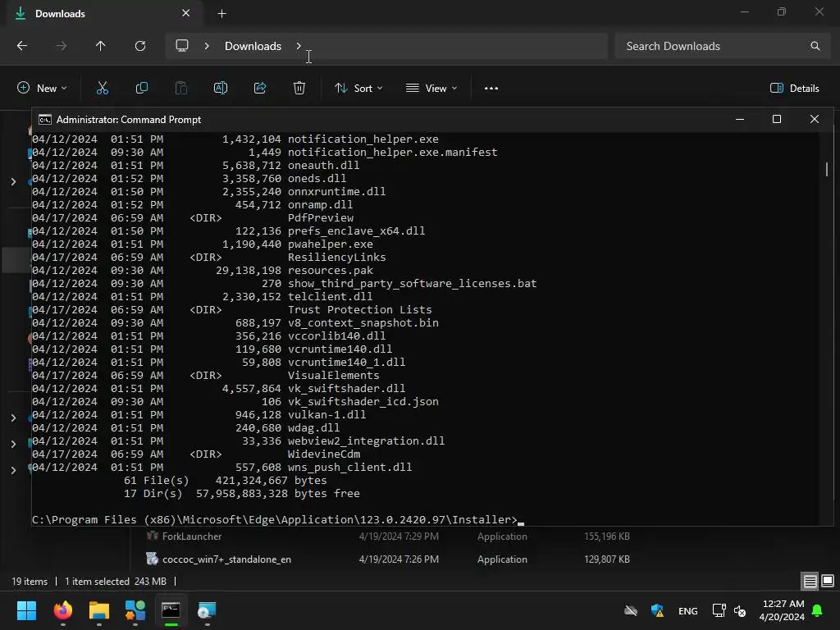Expand chevron before Downloads in address bar

pos(207,46)
